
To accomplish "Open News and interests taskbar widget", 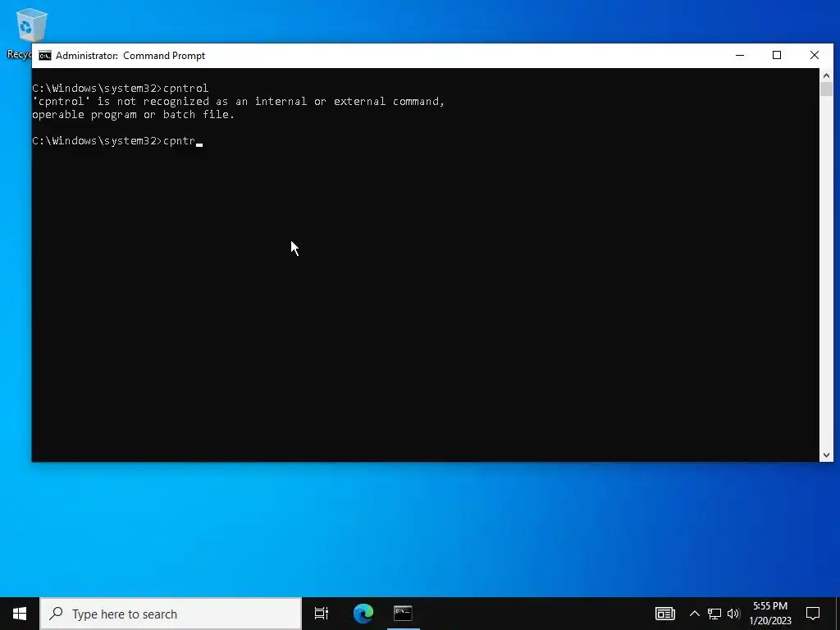I will point(664,614).
